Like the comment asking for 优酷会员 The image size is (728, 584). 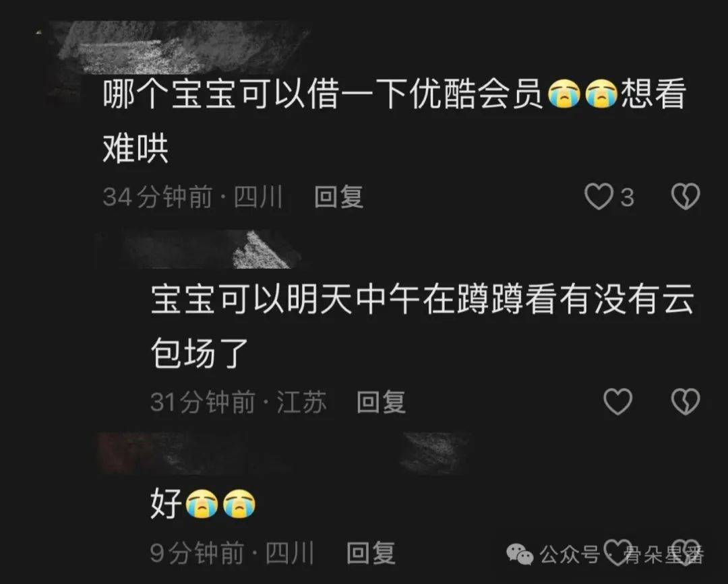coord(599,197)
